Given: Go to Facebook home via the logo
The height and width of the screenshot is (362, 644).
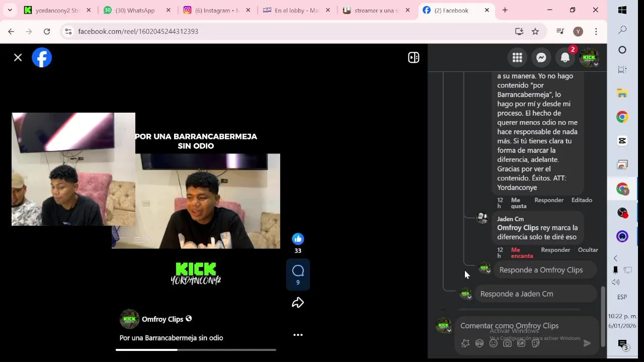Looking at the screenshot, I should point(42,58).
